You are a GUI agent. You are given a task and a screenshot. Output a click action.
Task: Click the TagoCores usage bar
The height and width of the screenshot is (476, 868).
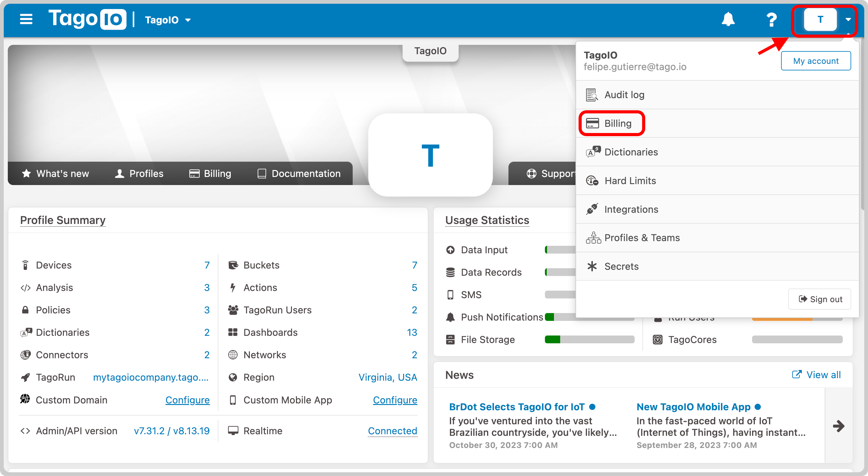pyautogui.click(x=797, y=340)
